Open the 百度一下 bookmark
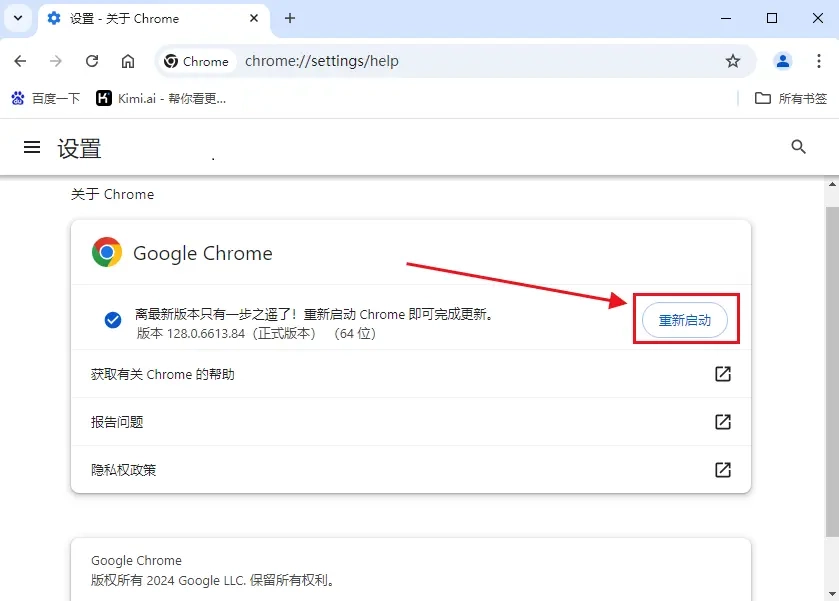The height and width of the screenshot is (601, 839). click(x=45, y=98)
